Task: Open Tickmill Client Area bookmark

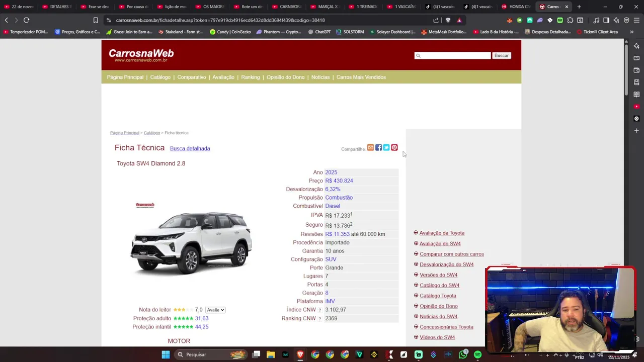Action: pyautogui.click(x=597, y=32)
